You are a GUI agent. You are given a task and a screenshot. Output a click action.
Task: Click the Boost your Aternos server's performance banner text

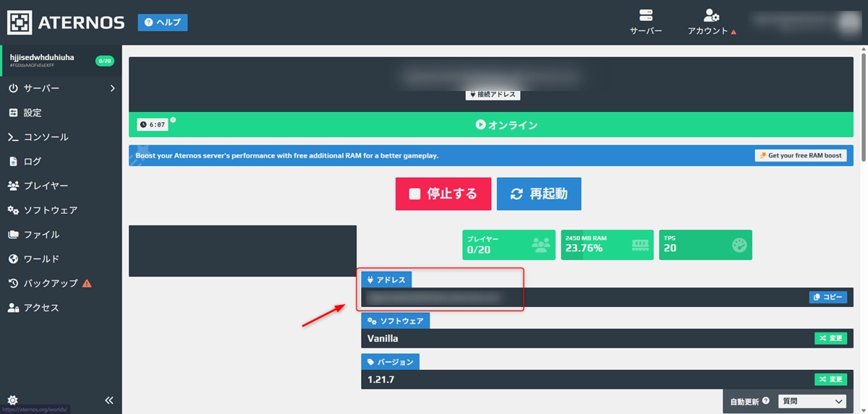pos(287,155)
